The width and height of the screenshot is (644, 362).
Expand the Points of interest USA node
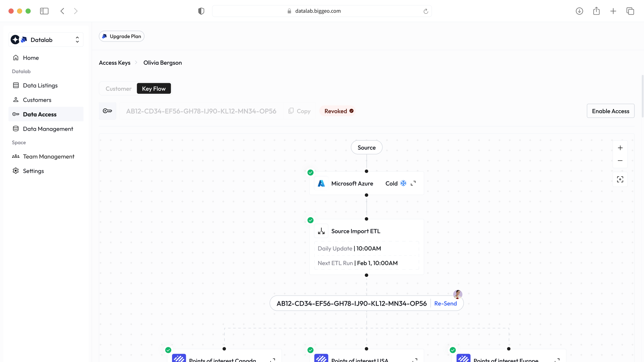point(415,360)
